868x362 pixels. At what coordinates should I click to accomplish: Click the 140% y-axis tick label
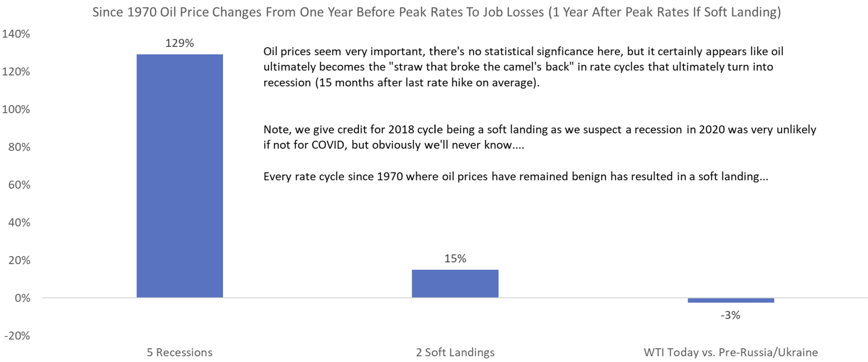tap(16, 34)
